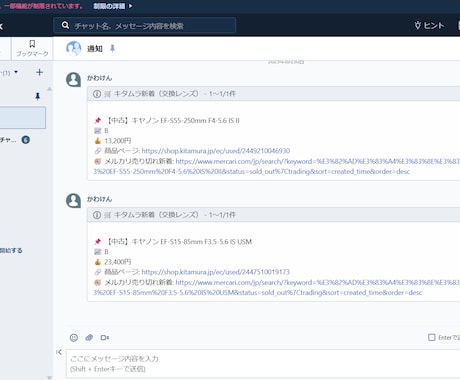Click the unread badge beside チャ...
The height and width of the screenshot is (380, 460).
click(26, 140)
